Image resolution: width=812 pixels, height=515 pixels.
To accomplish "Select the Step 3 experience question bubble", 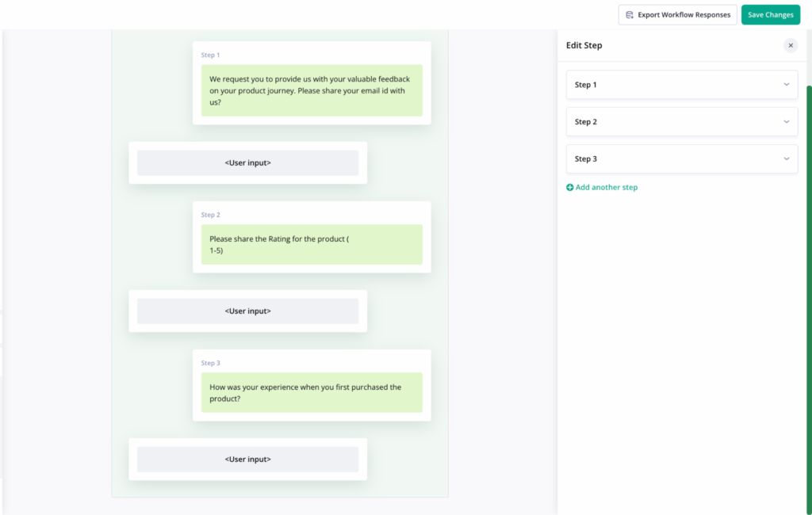I will 312,392.
